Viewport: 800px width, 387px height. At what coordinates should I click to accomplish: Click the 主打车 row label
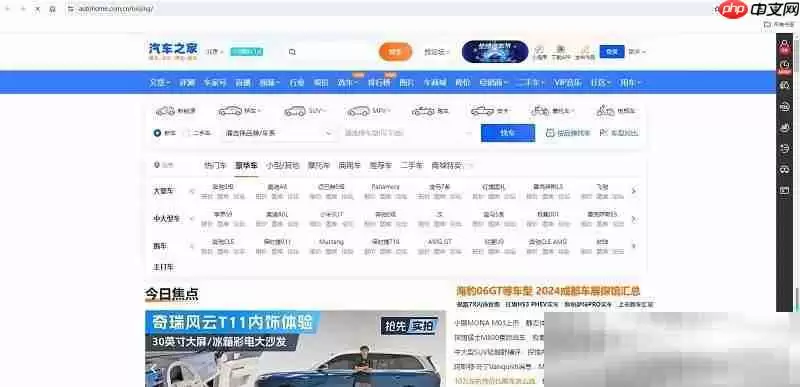(164, 267)
